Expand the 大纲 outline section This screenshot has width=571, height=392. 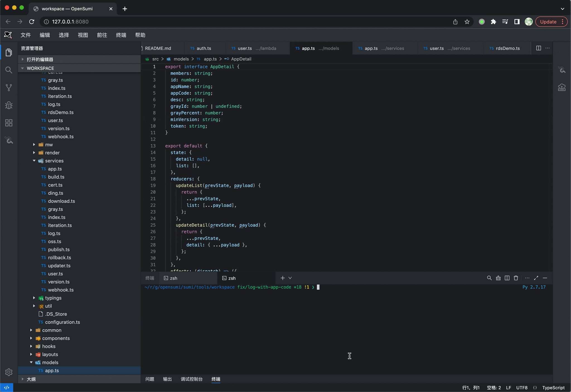point(79,379)
